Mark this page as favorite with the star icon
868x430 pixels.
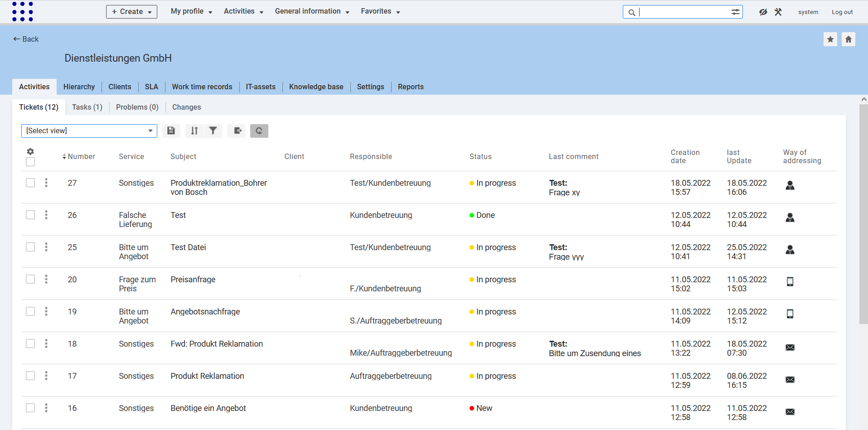click(830, 39)
